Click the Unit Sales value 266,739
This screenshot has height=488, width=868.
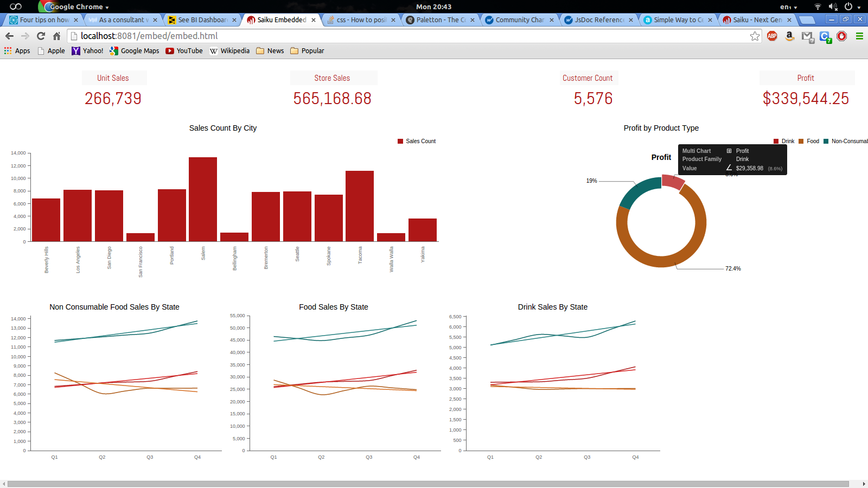[x=113, y=98]
